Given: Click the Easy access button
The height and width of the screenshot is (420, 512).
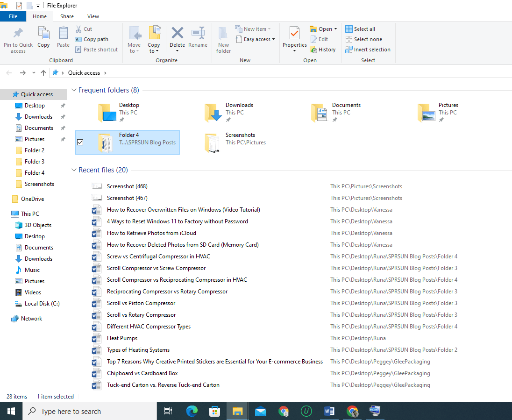Looking at the screenshot, I should tap(255, 39).
